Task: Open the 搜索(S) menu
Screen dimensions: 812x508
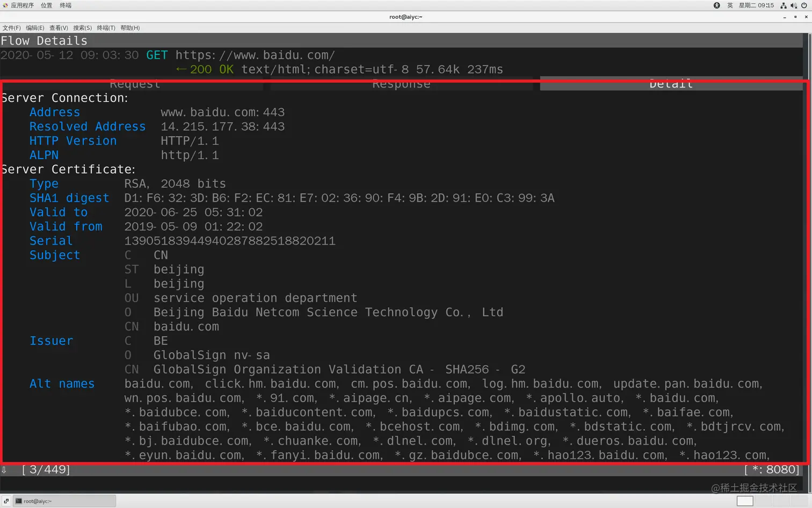Action: pyautogui.click(x=82, y=28)
